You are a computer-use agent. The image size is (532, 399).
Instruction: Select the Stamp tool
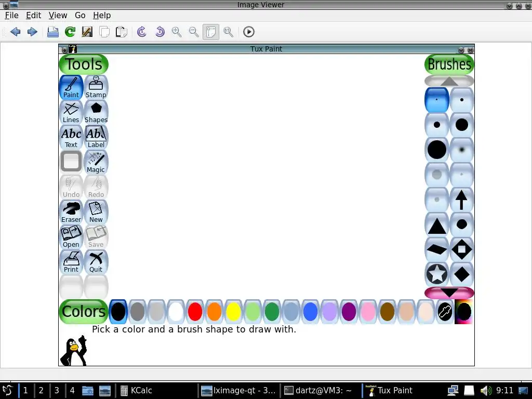coord(96,87)
